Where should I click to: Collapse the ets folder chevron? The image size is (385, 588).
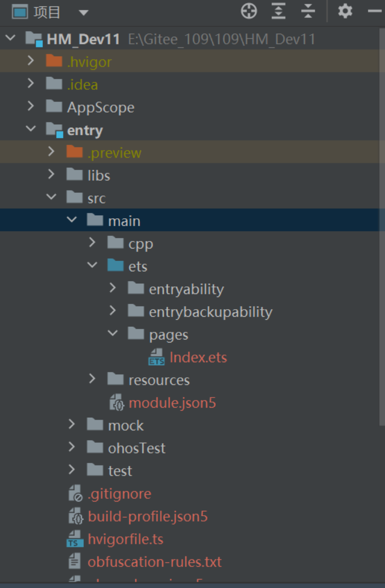pos(92,266)
